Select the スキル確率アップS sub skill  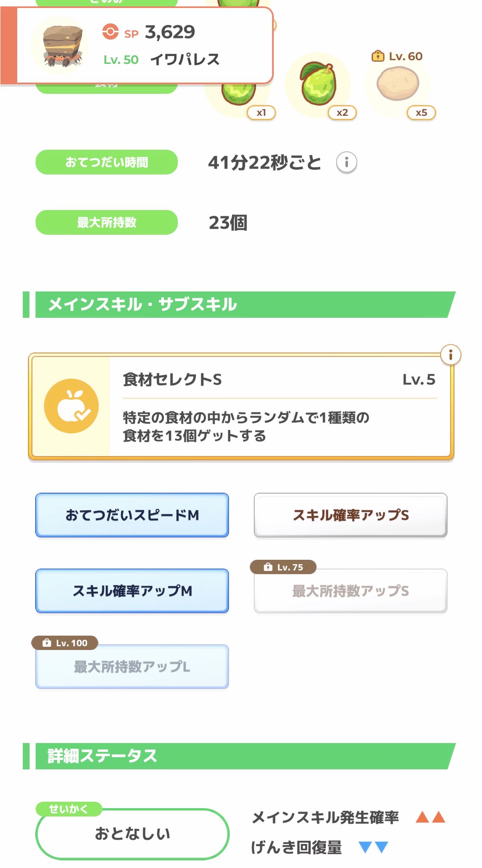tap(350, 515)
